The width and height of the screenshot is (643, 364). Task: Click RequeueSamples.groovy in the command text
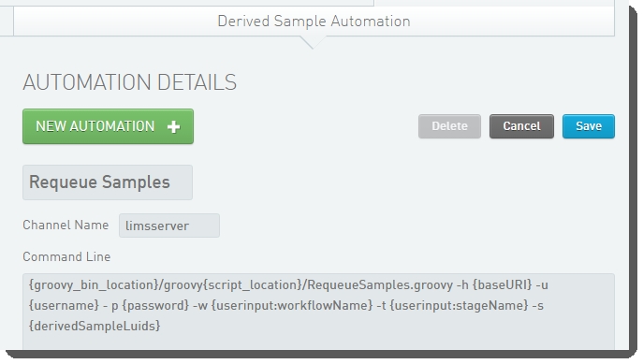[x=380, y=284]
